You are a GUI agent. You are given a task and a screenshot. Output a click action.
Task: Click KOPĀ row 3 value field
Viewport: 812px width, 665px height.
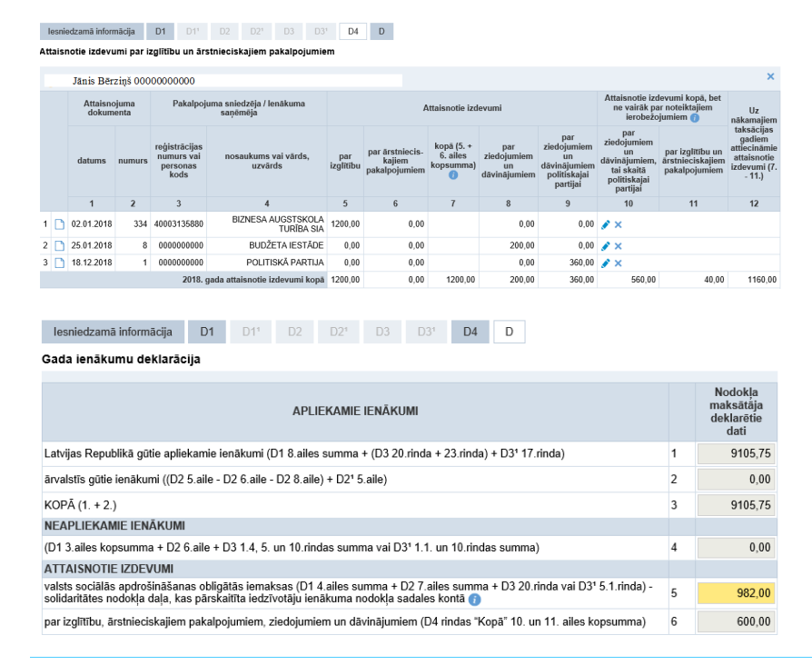tap(736, 505)
